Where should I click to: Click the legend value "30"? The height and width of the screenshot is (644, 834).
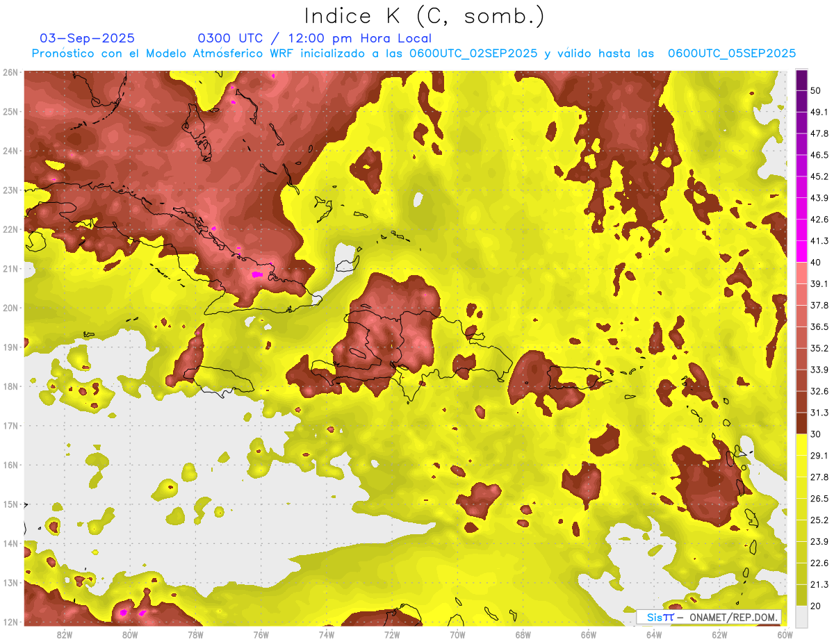click(x=817, y=434)
